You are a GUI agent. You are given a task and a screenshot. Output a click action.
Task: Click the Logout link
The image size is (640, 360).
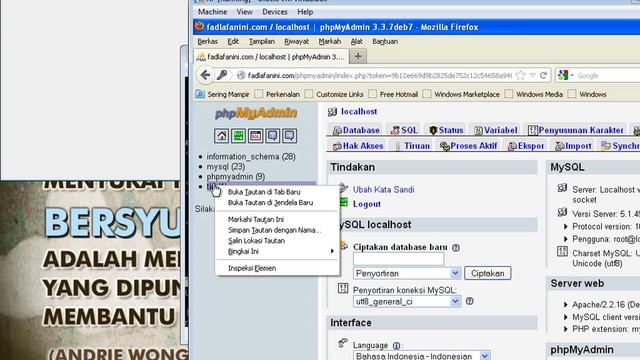[x=367, y=204]
